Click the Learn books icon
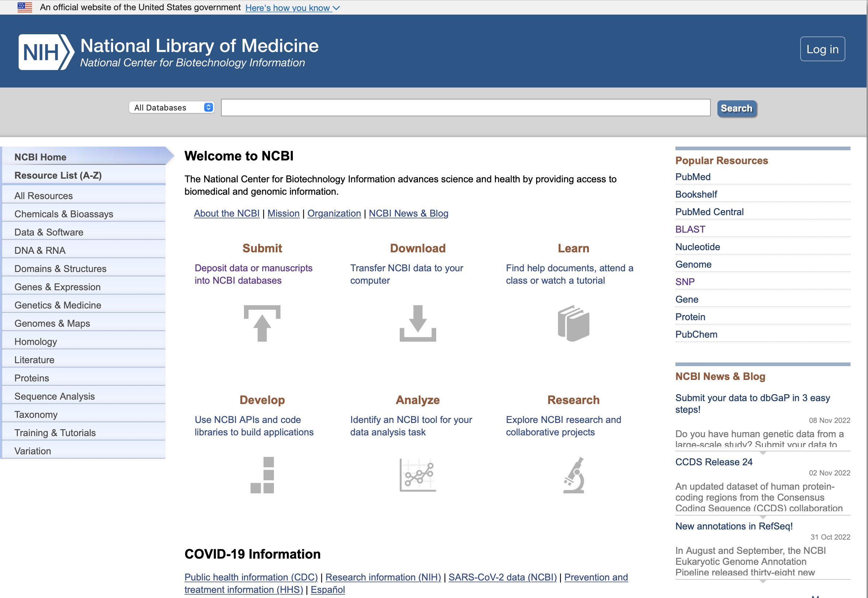The width and height of the screenshot is (868, 598). (x=573, y=323)
